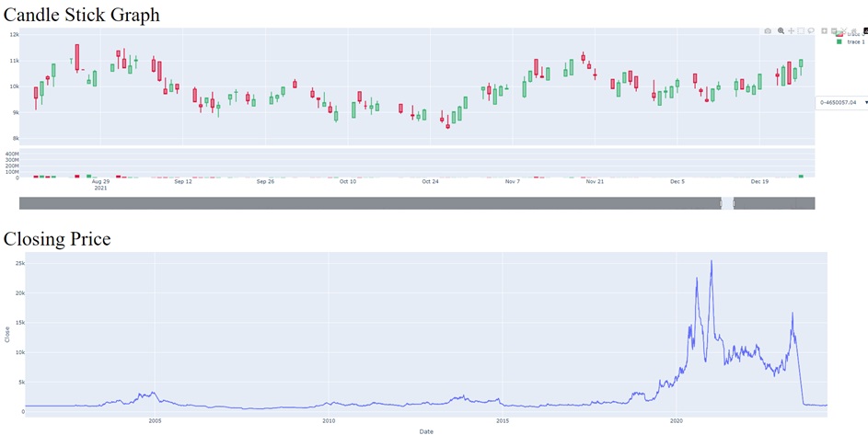Click the highest peak on Closing Price line

pos(711,262)
